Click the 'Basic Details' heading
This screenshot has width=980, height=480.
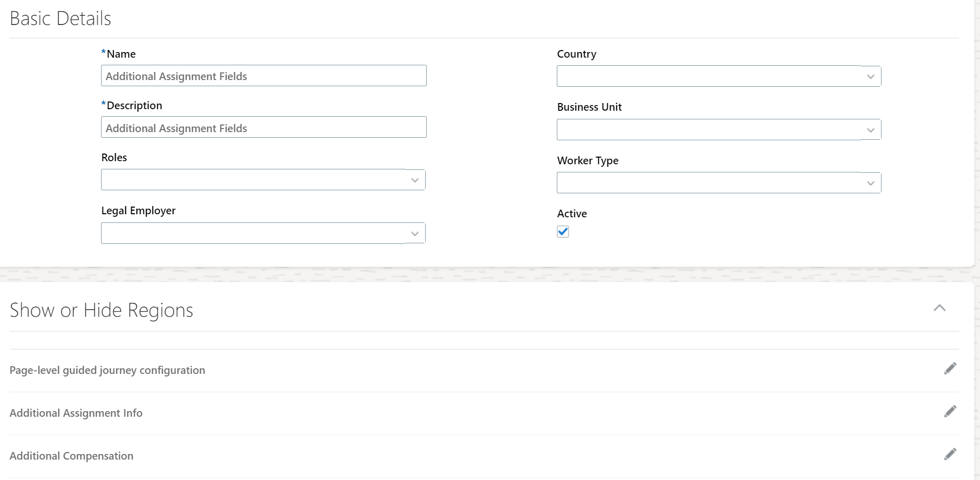click(x=60, y=18)
